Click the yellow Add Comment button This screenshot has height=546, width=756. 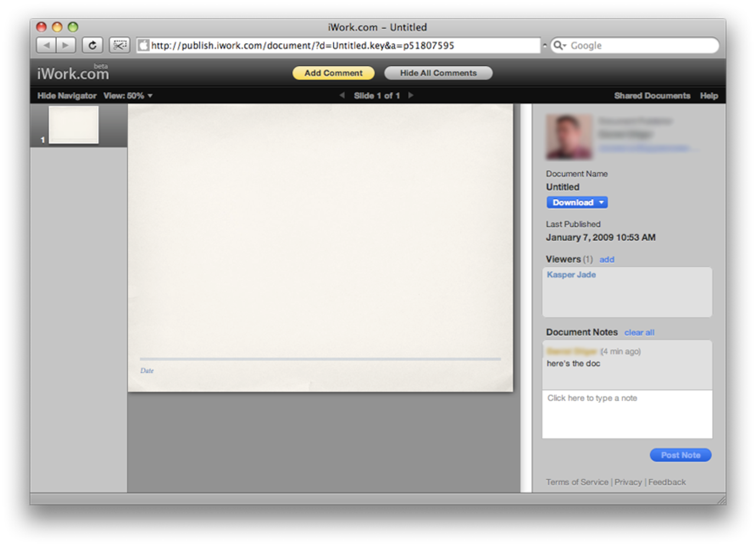click(x=333, y=73)
